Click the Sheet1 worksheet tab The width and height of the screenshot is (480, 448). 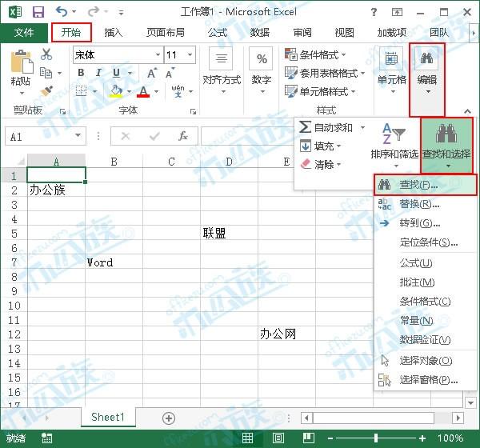pos(108,417)
